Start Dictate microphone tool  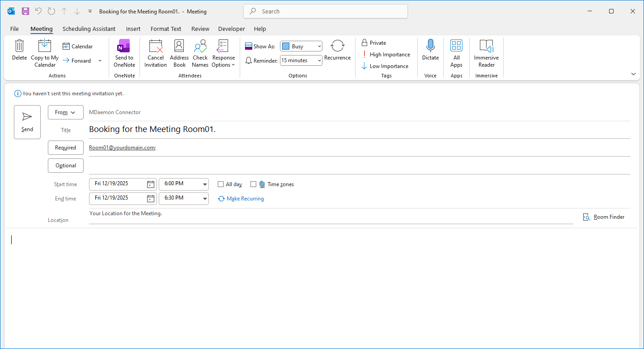point(430,46)
